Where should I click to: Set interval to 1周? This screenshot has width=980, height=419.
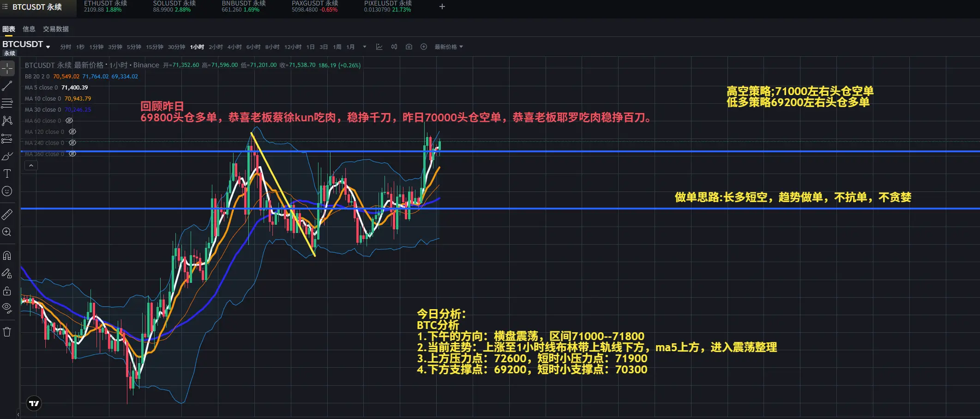click(337, 47)
